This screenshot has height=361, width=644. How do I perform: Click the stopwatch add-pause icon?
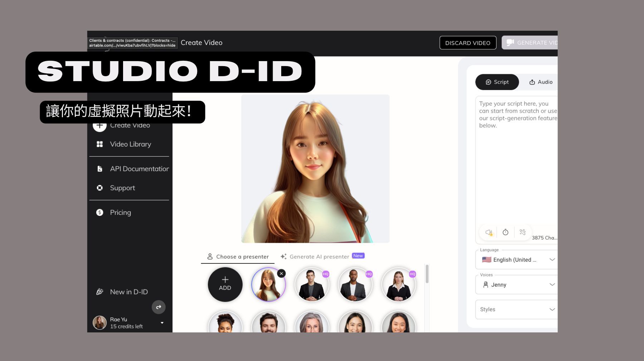click(506, 232)
